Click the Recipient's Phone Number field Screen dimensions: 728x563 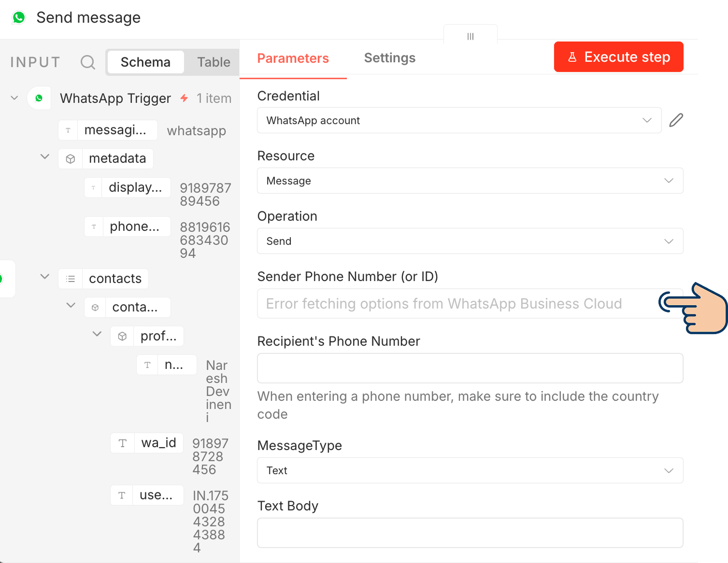(x=470, y=368)
